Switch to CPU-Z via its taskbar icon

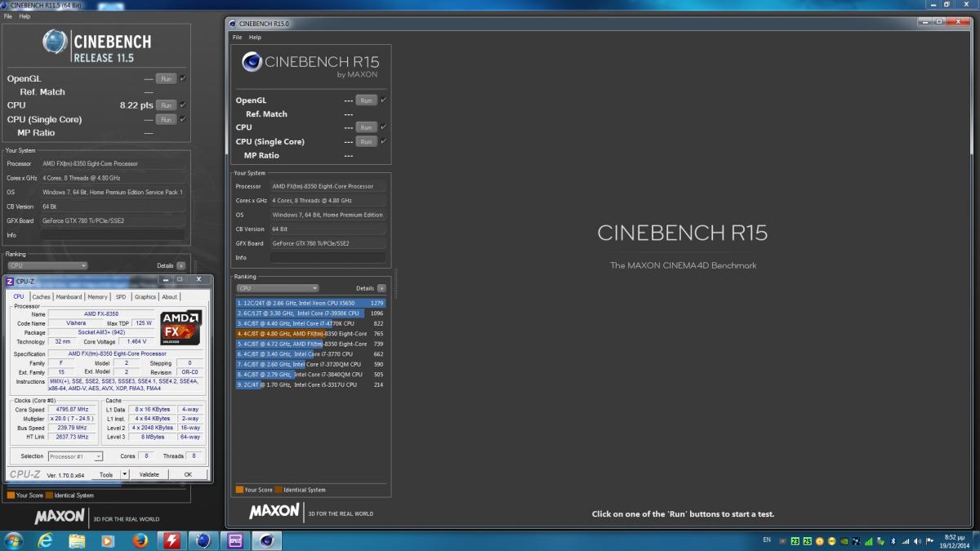[x=234, y=540]
